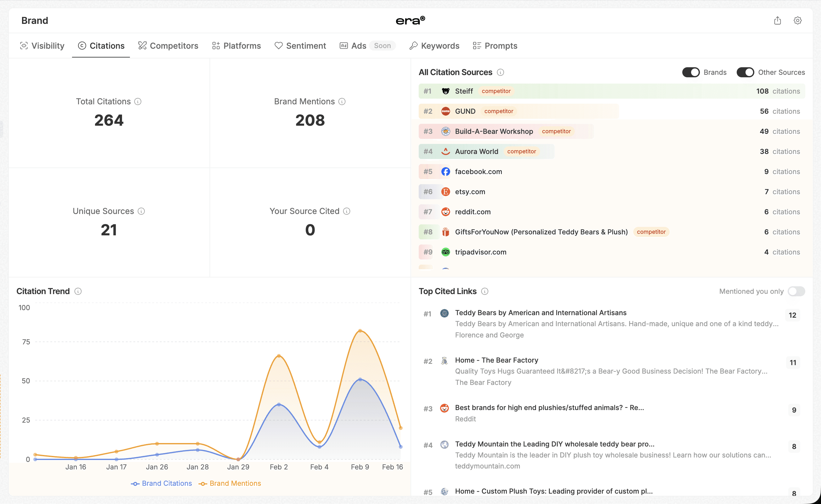821x504 pixels.
Task: Disable the Brands toggle
Action: click(690, 72)
